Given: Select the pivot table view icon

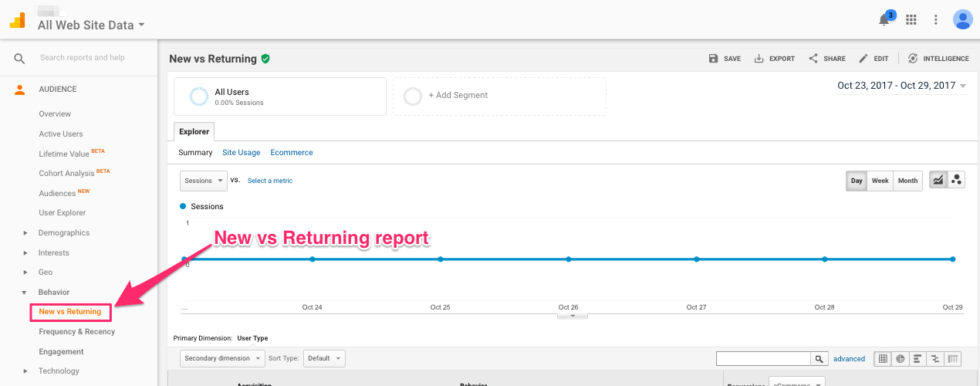Looking at the screenshot, I should tap(953, 358).
